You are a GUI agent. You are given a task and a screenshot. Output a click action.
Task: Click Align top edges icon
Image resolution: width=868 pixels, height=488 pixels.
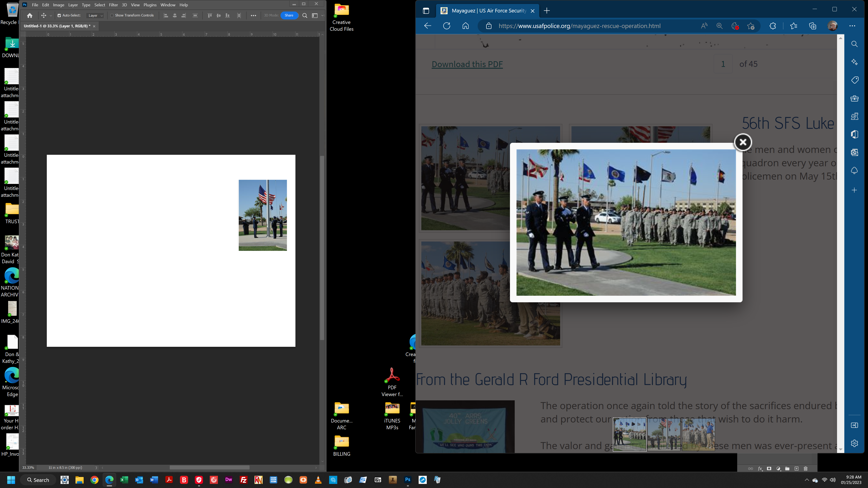click(x=210, y=16)
